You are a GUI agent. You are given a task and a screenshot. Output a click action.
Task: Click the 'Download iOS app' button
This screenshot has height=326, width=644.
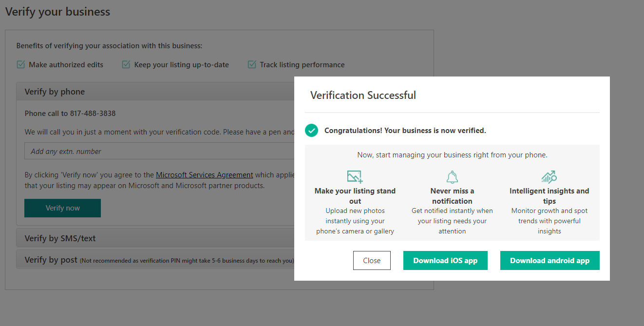coord(445,260)
